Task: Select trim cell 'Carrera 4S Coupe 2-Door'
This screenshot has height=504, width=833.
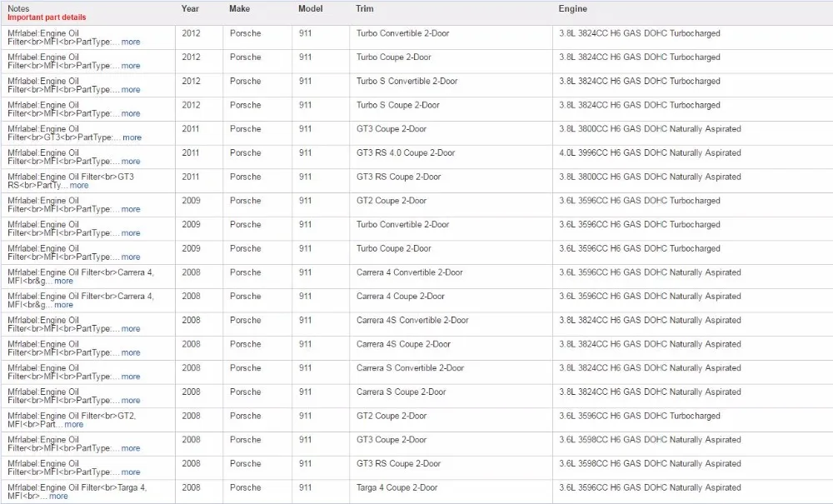Action: coord(403,343)
